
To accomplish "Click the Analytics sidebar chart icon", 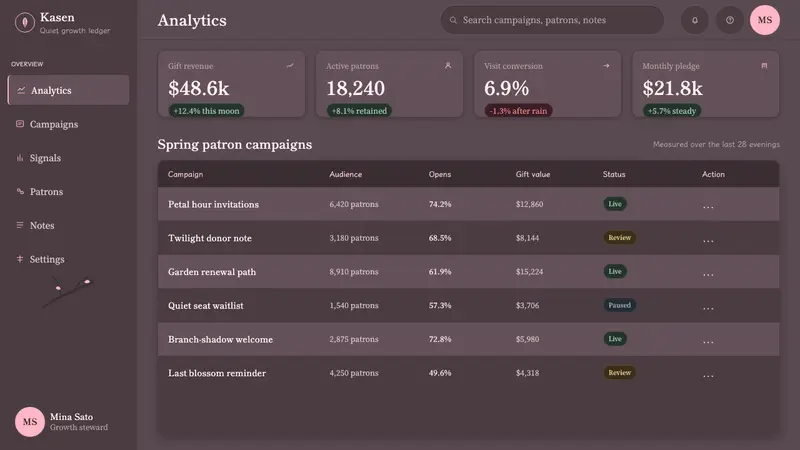I will click(21, 90).
